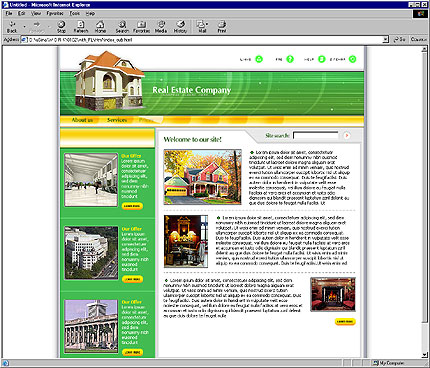Viewport: 430px width, 368px height.
Task: Open the History toolbar button
Action: tap(180, 26)
